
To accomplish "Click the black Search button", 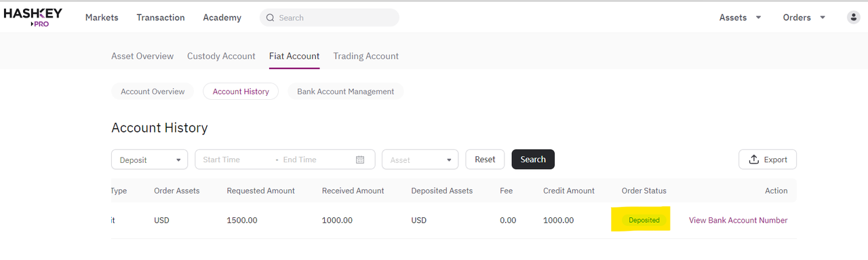I will pos(533,160).
